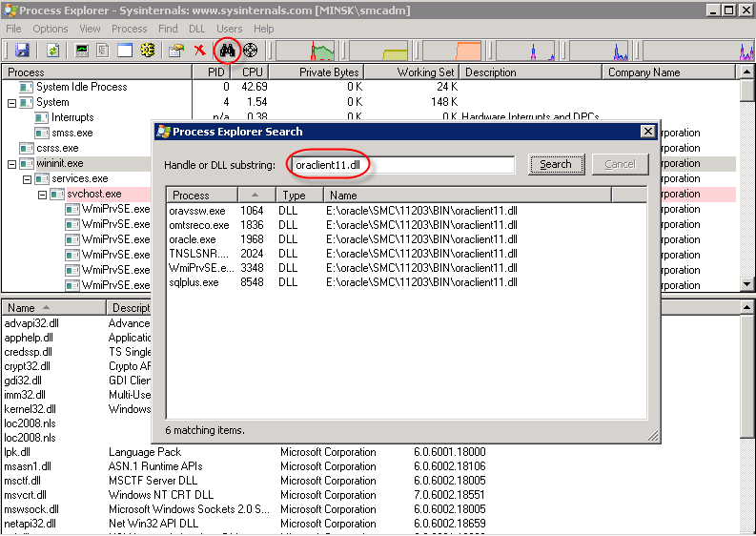
Task: Select the oracle.exe result row
Action: [x=406, y=239]
